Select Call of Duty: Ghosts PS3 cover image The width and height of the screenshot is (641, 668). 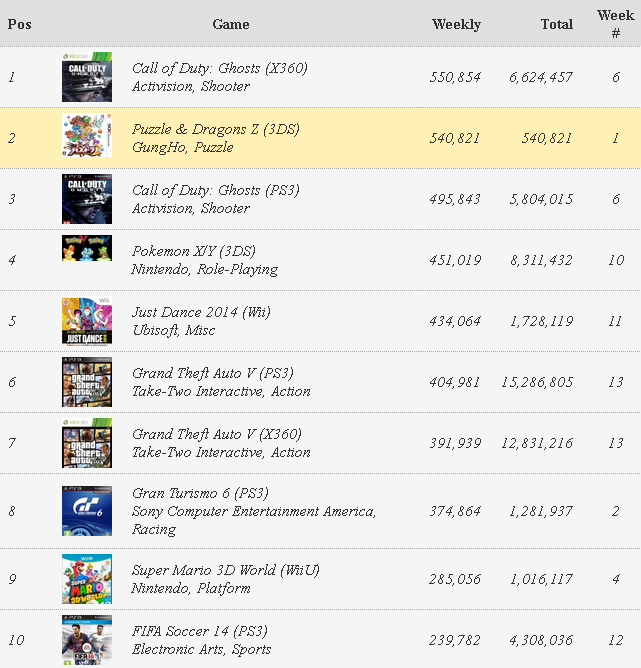pyautogui.click(x=87, y=199)
